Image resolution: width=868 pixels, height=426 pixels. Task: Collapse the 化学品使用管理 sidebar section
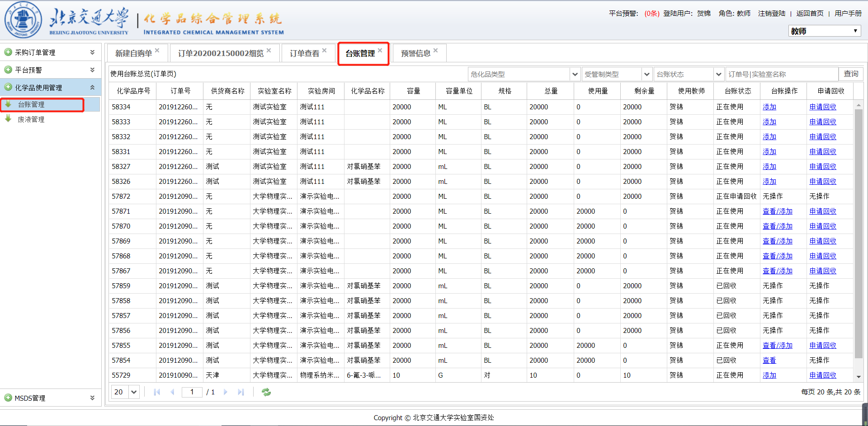[x=92, y=88]
